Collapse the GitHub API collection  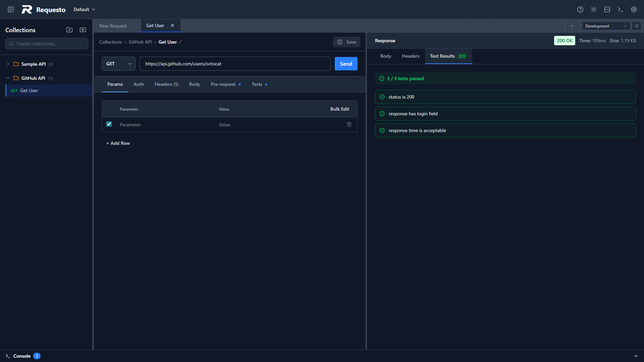(x=8, y=78)
